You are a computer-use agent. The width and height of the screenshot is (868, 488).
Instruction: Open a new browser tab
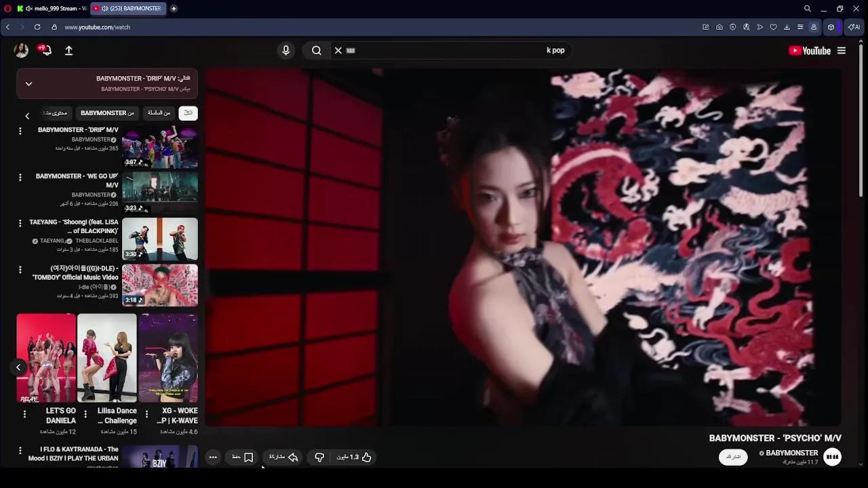[x=174, y=9]
